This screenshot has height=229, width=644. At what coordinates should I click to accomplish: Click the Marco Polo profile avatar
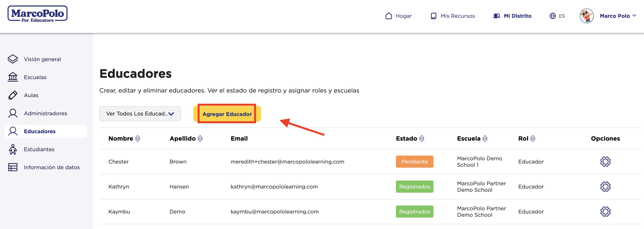pyautogui.click(x=586, y=16)
